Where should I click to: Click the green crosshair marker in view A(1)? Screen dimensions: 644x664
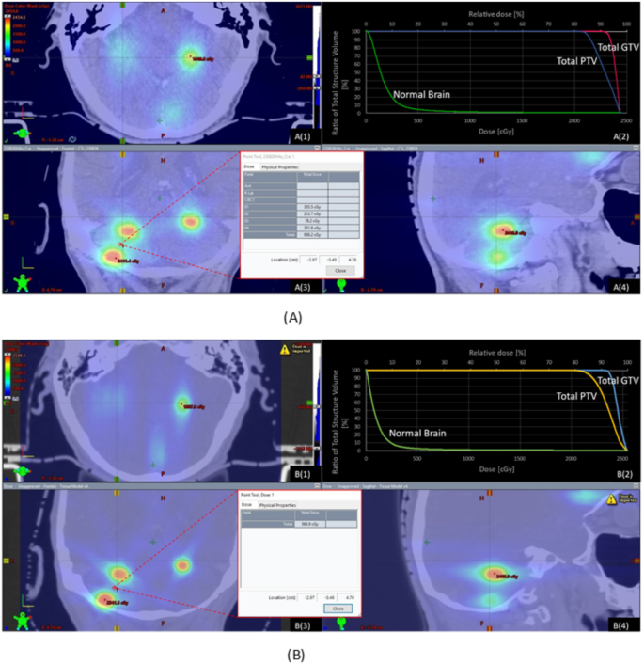[x=160, y=120]
